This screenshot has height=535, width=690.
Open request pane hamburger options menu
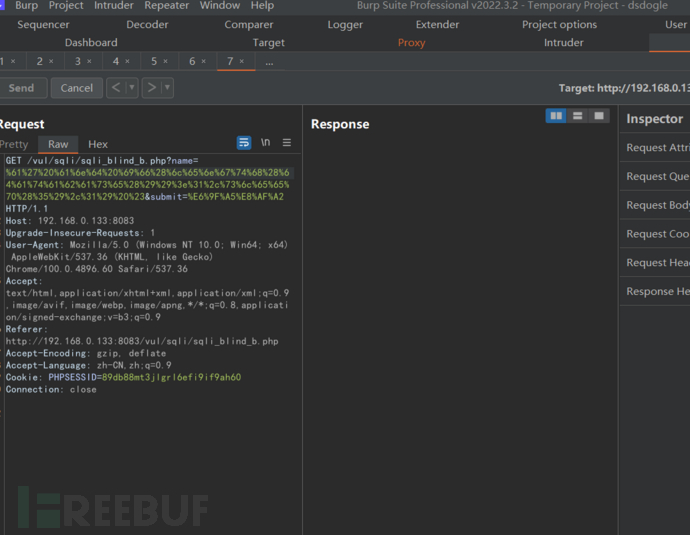pos(286,143)
